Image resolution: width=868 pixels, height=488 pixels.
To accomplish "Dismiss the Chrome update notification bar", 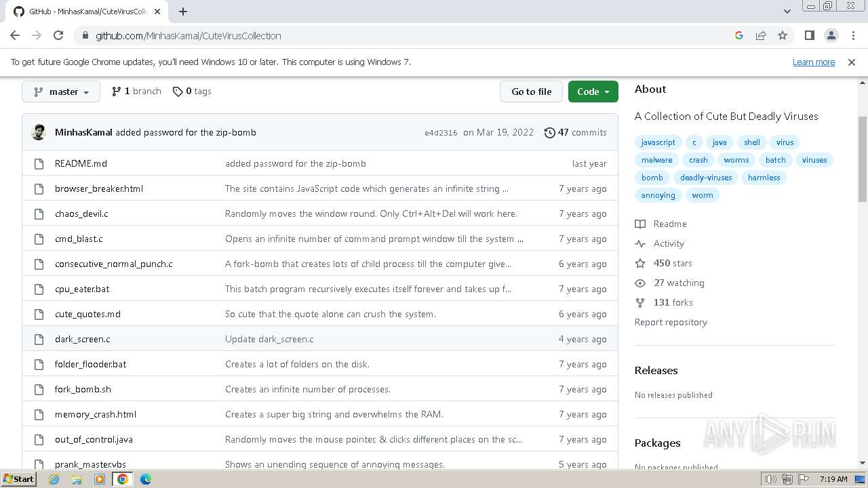I will (x=852, y=62).
